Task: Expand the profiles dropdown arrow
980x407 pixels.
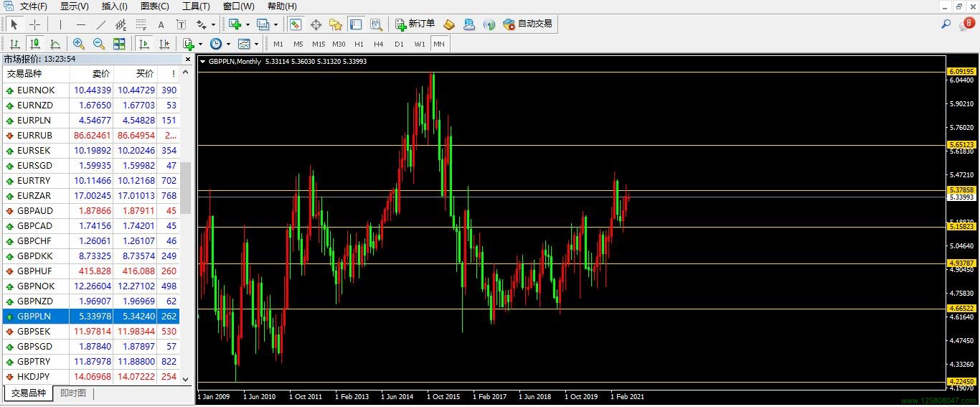Action: coord(275,24)
